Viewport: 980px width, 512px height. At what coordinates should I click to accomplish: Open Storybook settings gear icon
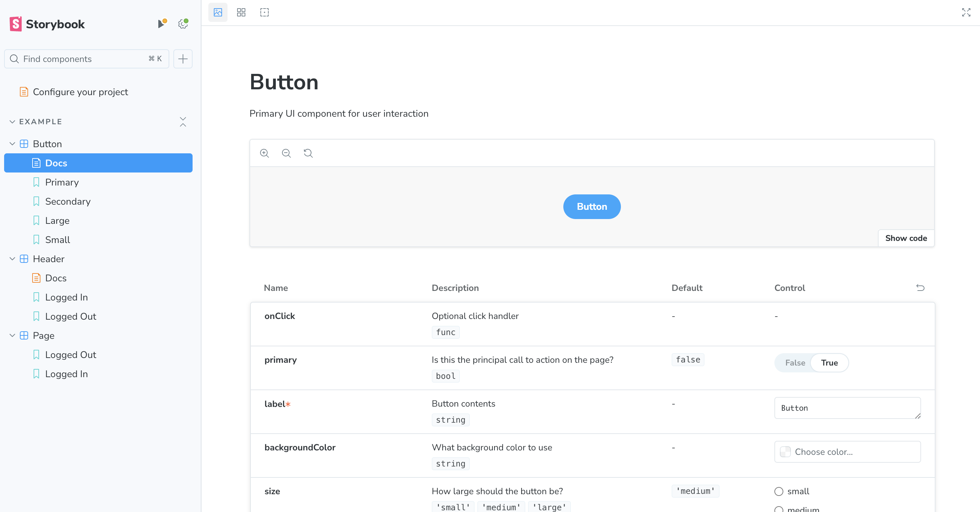coord(183,24)
